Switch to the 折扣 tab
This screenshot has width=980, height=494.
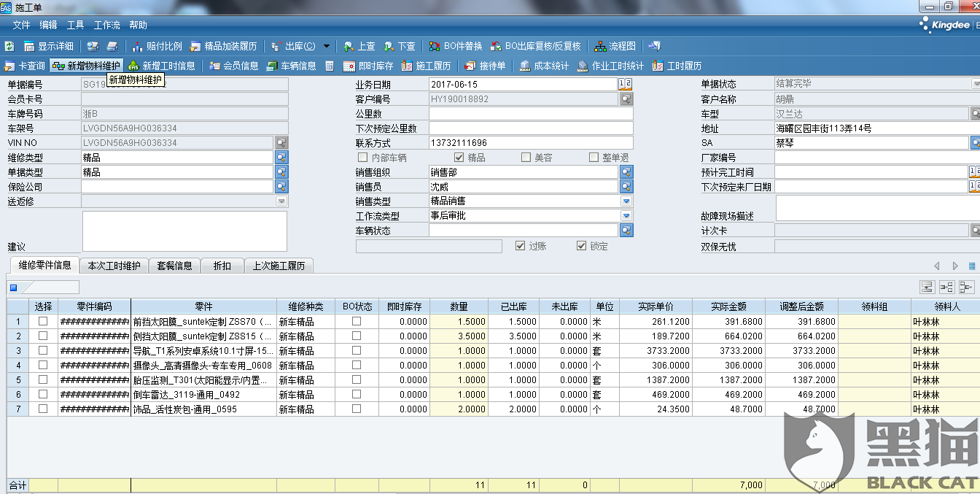(222, 266)
